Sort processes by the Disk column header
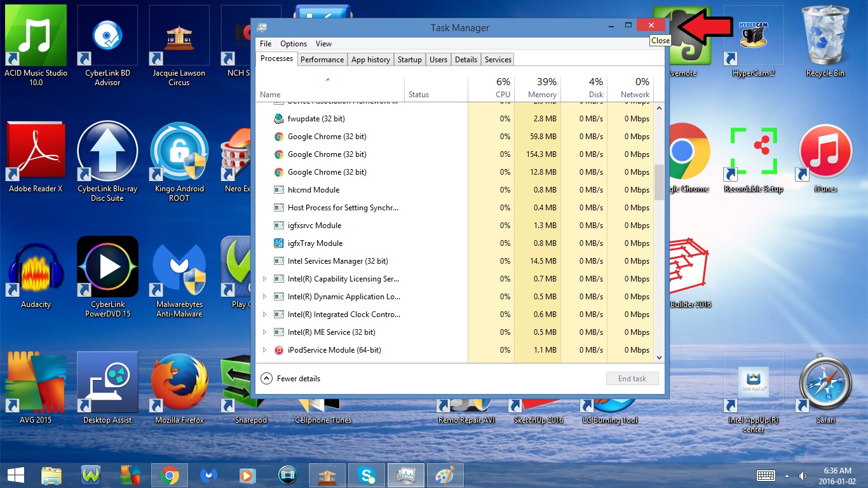 tap(584, 88)
